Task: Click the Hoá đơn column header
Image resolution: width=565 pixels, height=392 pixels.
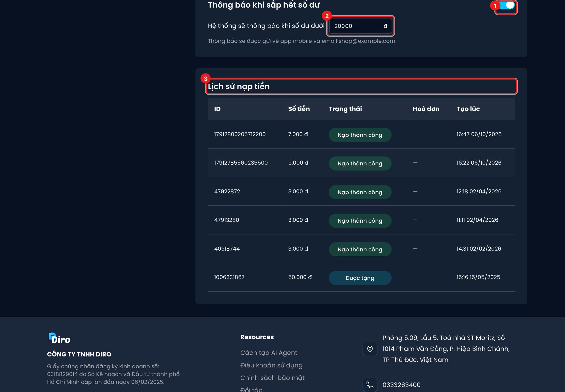Action: [x=426, y=109]
